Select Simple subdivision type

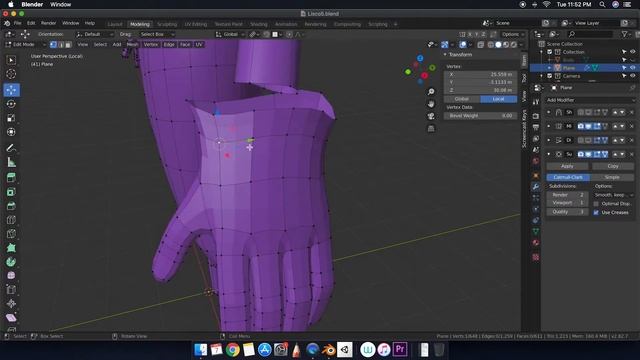tap(612, 177)
